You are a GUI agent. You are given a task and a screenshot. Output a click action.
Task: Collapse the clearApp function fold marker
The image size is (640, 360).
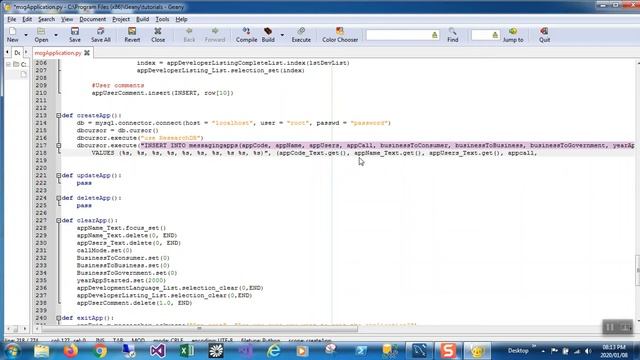(x=58, y=220)
